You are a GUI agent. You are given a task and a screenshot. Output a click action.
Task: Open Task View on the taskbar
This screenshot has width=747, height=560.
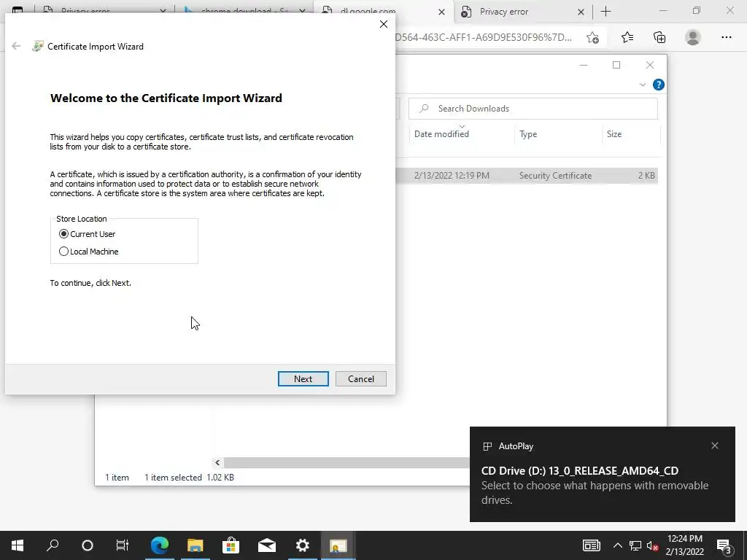pyautogui.click(x=123, y=545)
